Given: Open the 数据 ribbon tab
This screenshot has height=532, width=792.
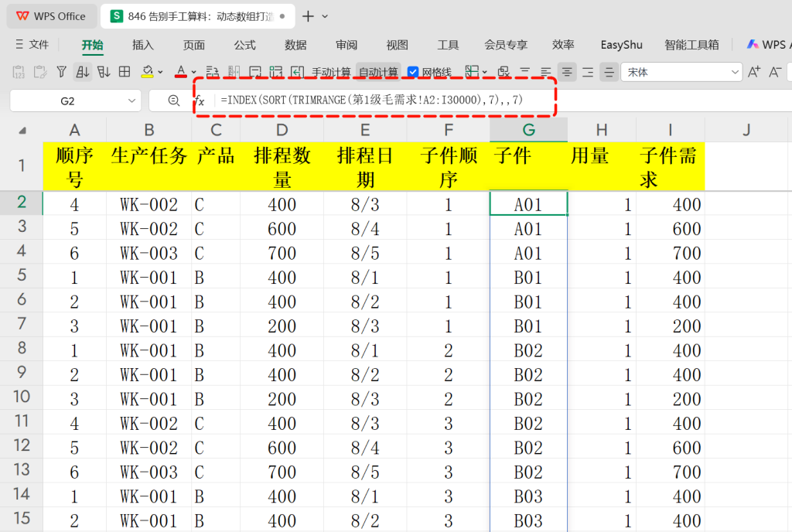Looking at the screenshot, I should 295,45.
